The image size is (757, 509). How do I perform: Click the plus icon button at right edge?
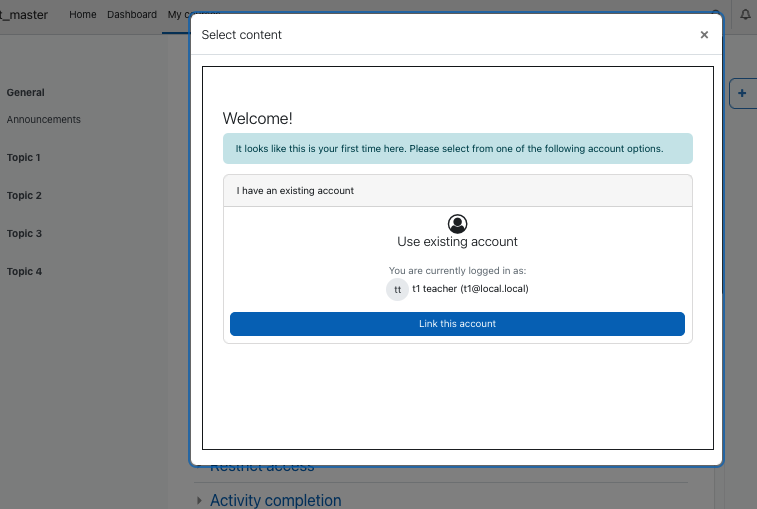[743, 93]
